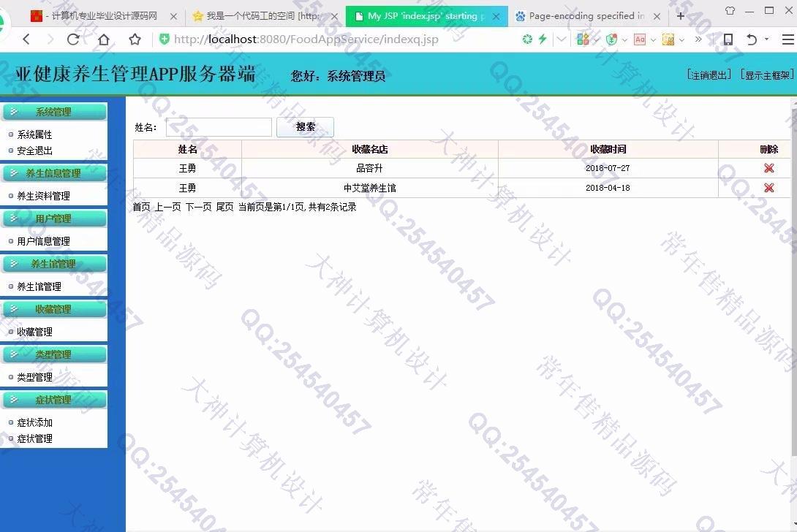Open the 养生馆管理 link item
Screen dimensions: 797x532
pyautogui.click(x=39, y=286)
